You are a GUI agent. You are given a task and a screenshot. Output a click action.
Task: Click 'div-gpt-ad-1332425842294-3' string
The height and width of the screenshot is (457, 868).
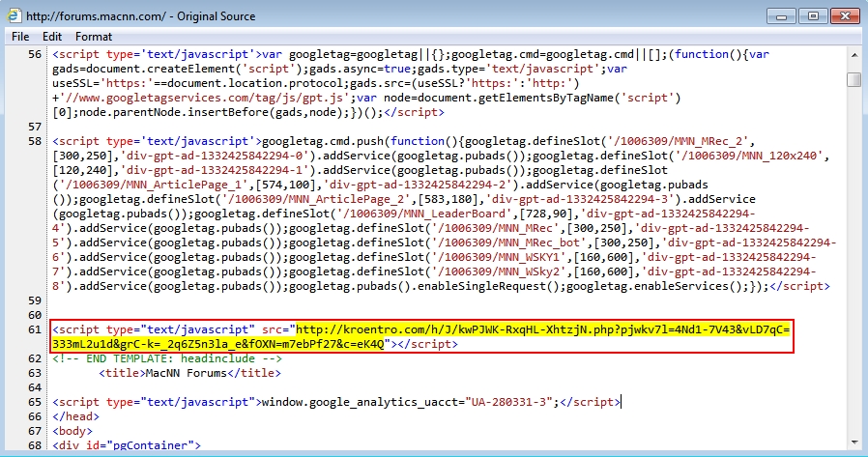tap(580, 199)
